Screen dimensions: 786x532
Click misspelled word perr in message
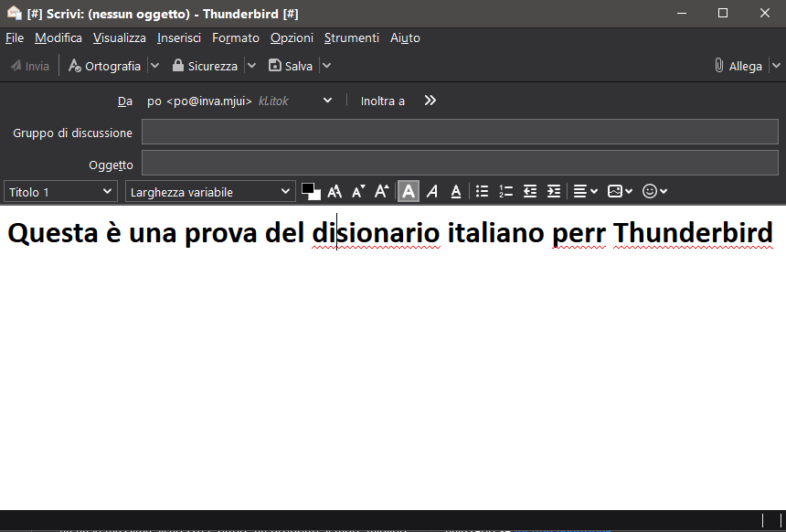[x=579, y=235]
